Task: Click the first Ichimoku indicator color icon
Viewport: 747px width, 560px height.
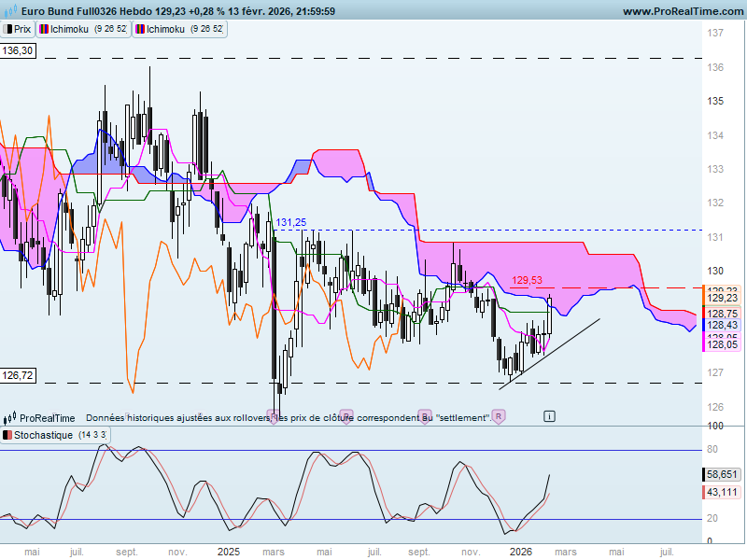Action: coord(44,29)
